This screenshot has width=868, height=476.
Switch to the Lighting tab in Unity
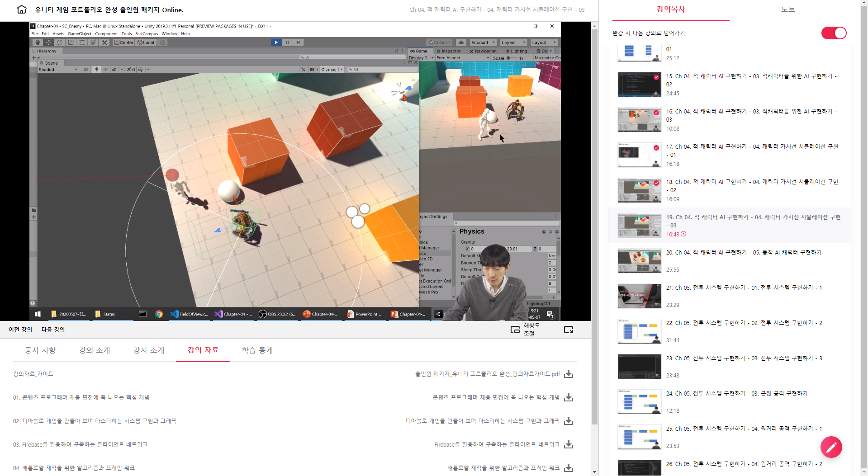click(x=517, y=51)
